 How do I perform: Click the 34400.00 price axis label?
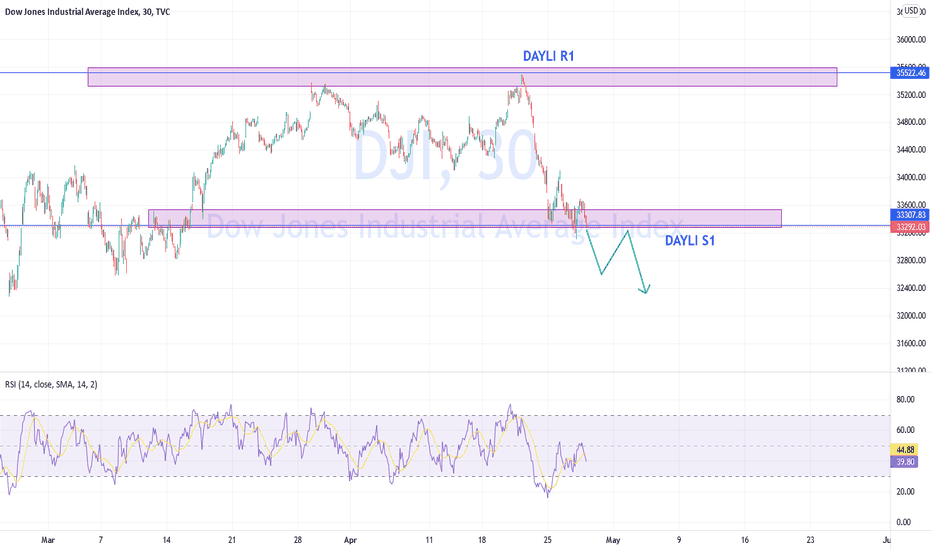click(x=911, y=150)
